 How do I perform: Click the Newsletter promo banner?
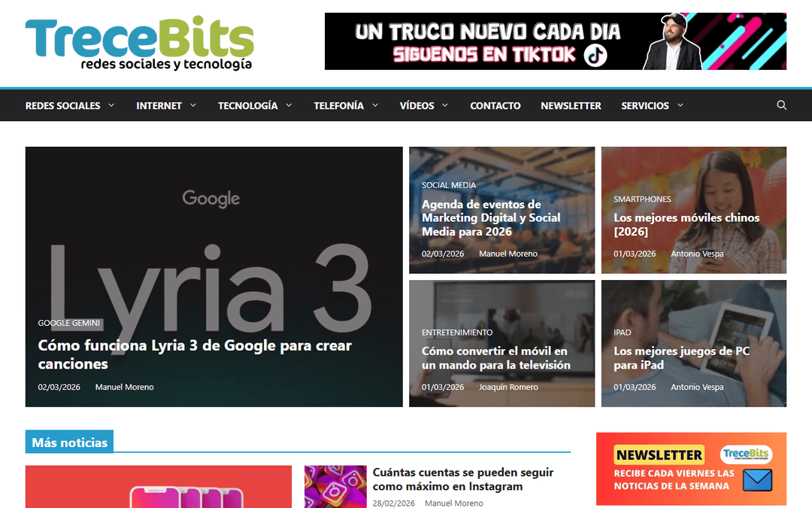pos(691,469)
